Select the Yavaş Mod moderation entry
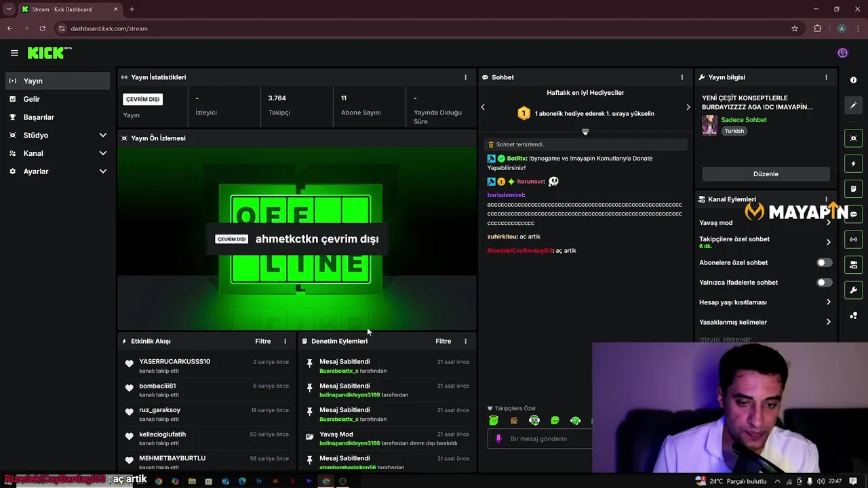This screenshot has width=868, height=488. pos(387,439)
